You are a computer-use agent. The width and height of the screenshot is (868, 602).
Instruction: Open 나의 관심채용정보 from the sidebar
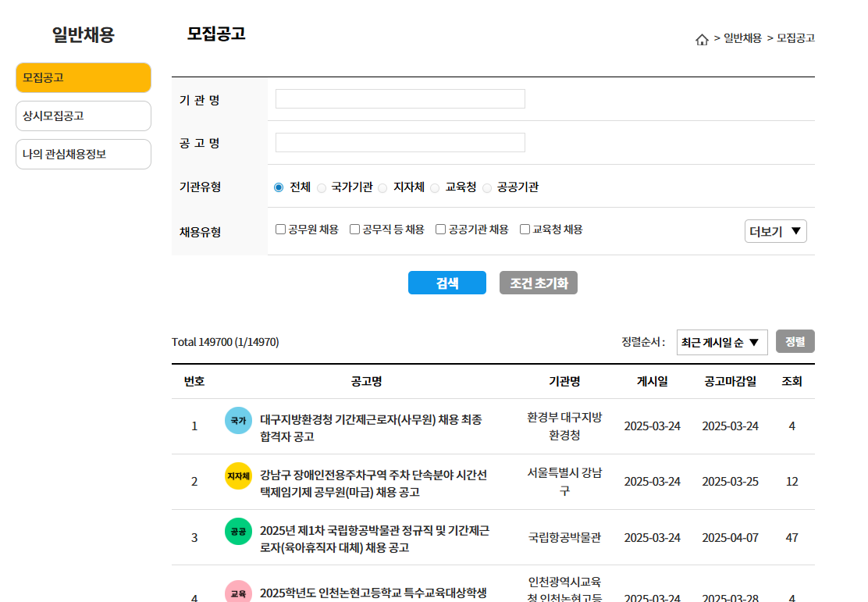(x=83, y=154)
